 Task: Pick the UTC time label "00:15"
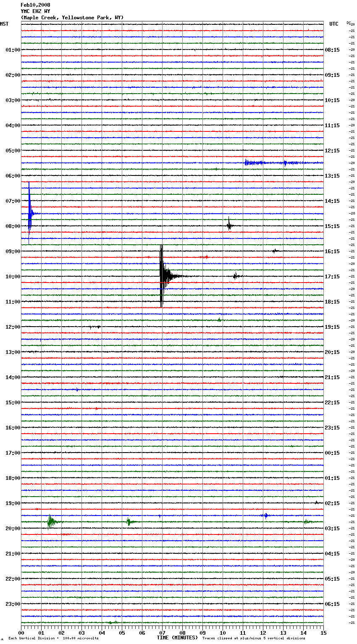tap(332, 453)
